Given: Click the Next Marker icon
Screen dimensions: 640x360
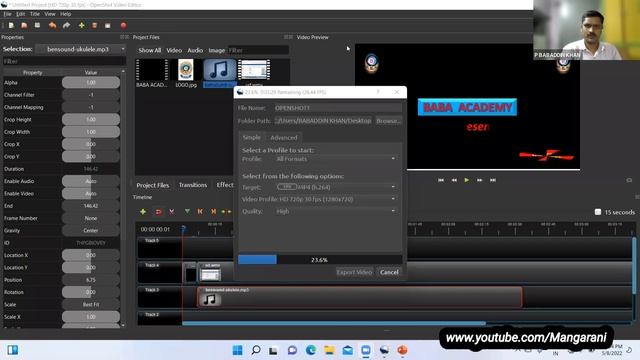Looking at the screenshot, I should (x=213, y=211).
